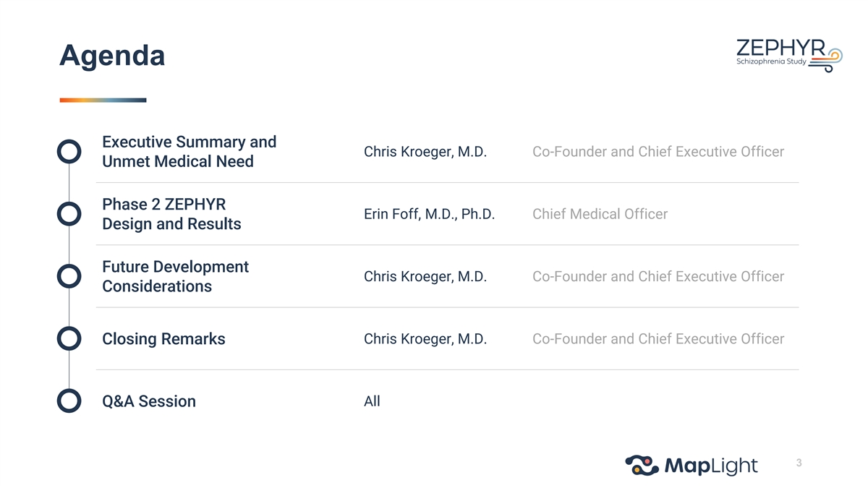Click the MapLight logo icon
Screen dimensions: 868x488
tap(642, 465)
